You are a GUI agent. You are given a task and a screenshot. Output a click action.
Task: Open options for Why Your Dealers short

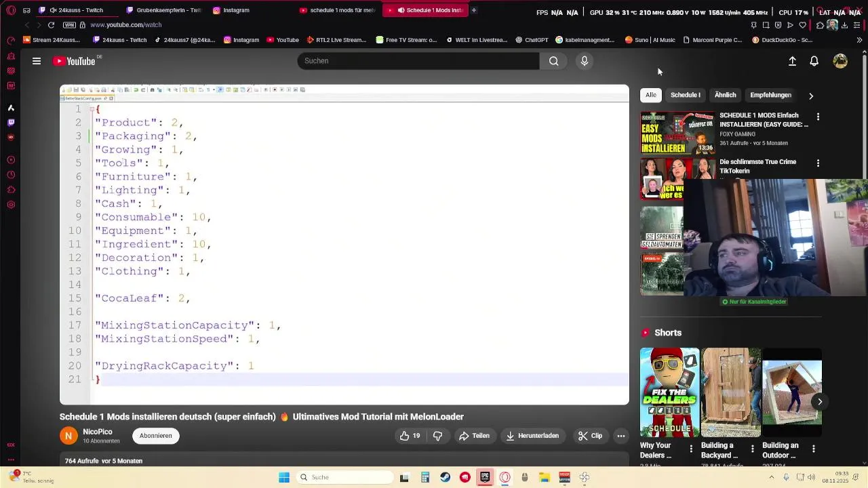(691, 449)
